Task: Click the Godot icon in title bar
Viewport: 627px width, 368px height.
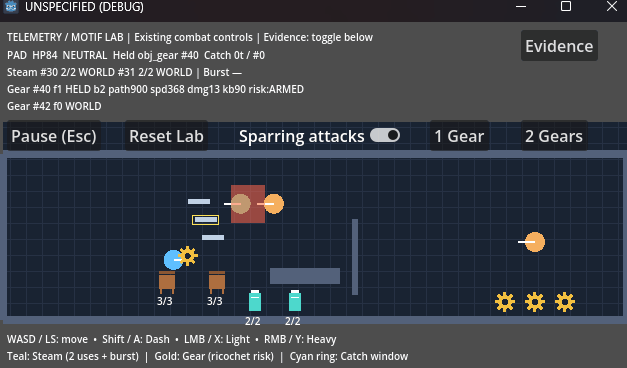Action: tap(11, 6)
